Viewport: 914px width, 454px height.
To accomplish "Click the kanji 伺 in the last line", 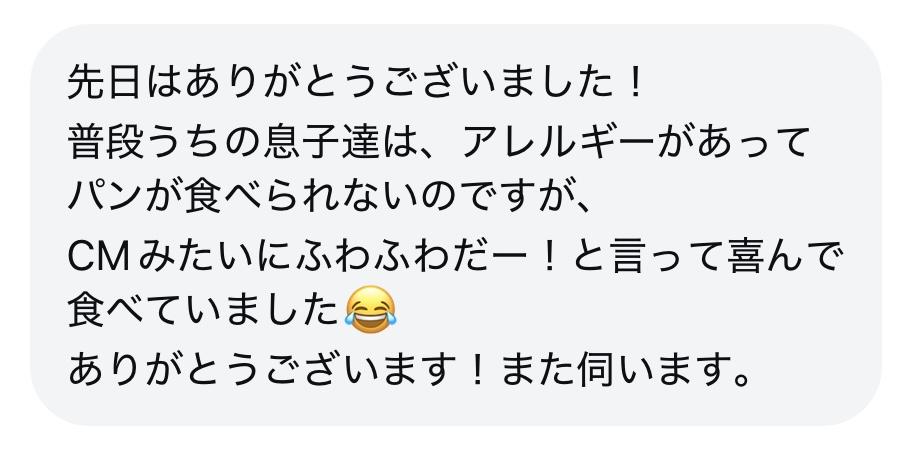I will 596,369.
